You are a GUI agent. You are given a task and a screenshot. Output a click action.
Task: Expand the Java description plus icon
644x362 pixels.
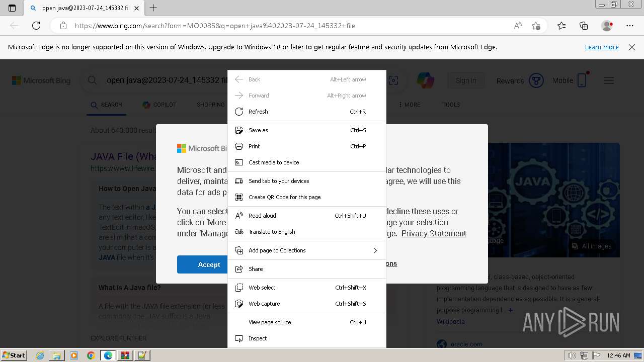tap(511, 310)
